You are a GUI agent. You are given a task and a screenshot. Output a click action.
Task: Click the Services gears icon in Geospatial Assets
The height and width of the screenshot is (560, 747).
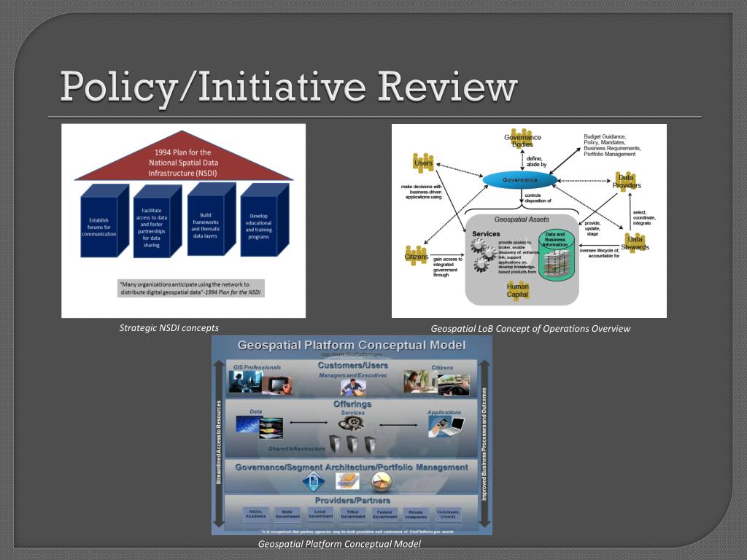(x=484, y=255)
